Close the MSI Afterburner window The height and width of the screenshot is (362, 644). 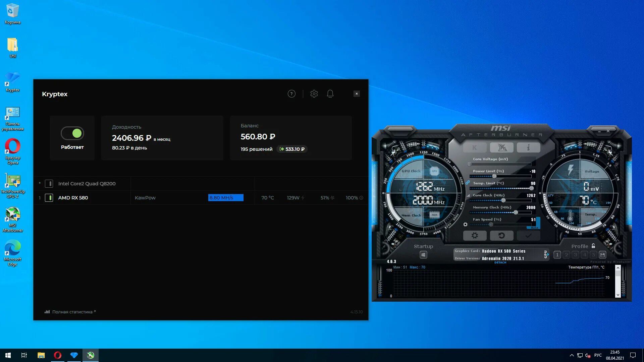[x=608, y=131]
